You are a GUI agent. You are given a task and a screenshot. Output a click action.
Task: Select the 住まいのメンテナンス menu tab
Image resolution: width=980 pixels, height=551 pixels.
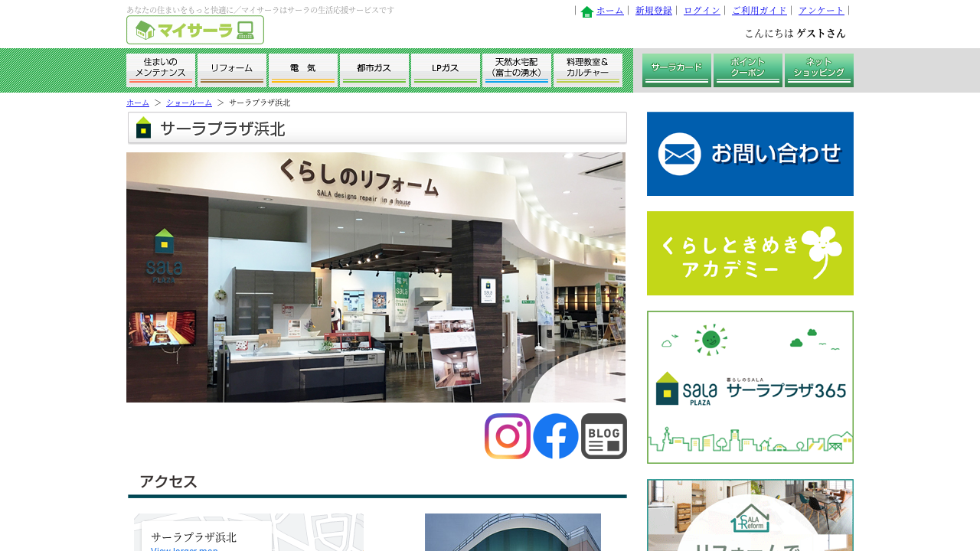(161, 70)
